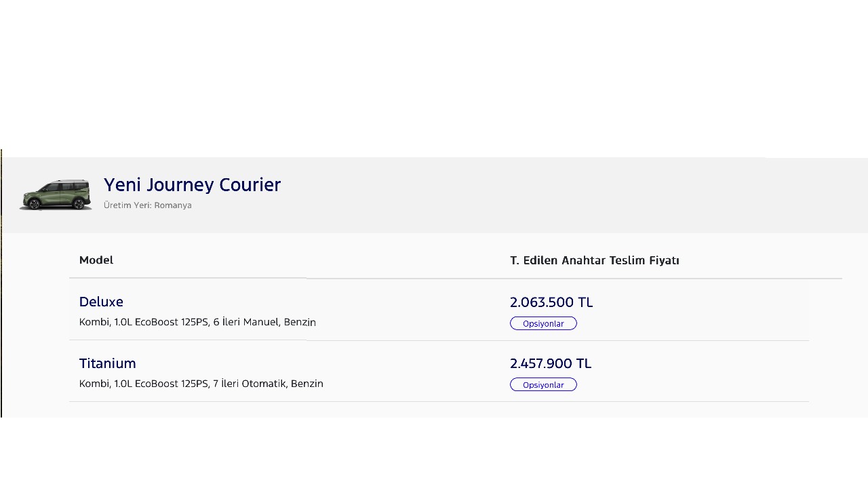Click the word Kombi under Deluxe

click(x=94, y=322)
